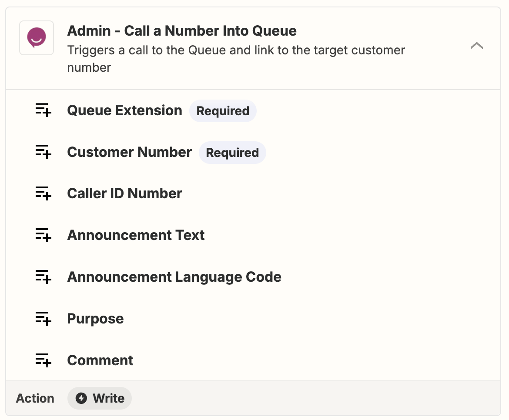Click the Purpose field label

click(95, 319)
